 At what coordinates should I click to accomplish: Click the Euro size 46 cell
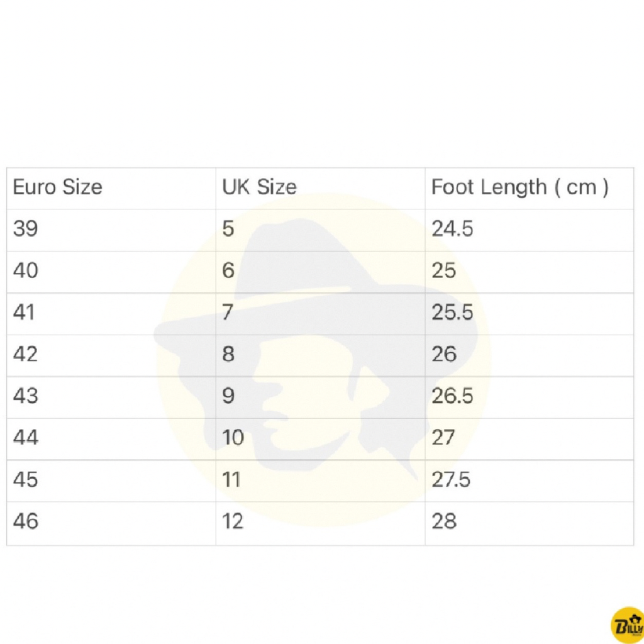(26, 521)
